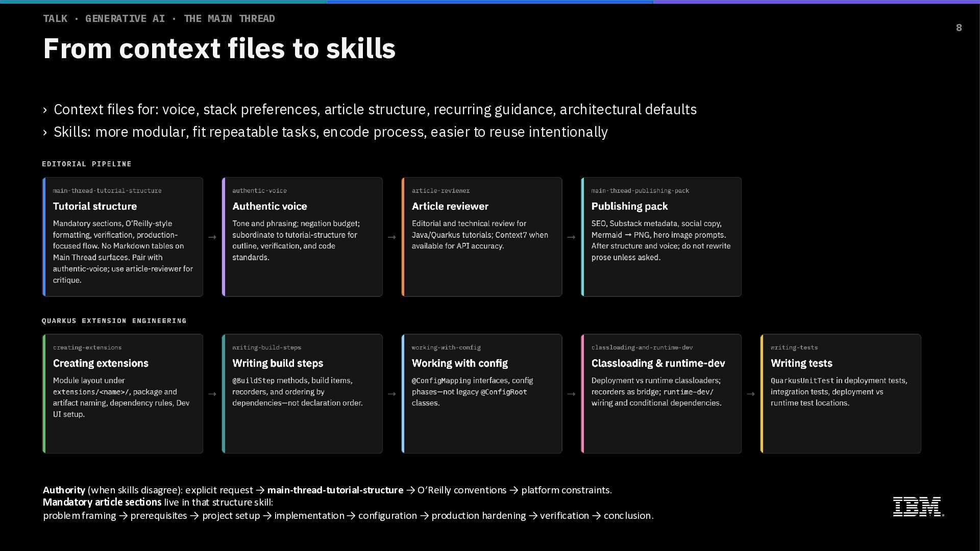Click the arrow between Writing build steps and Working with config

(392, 394)
